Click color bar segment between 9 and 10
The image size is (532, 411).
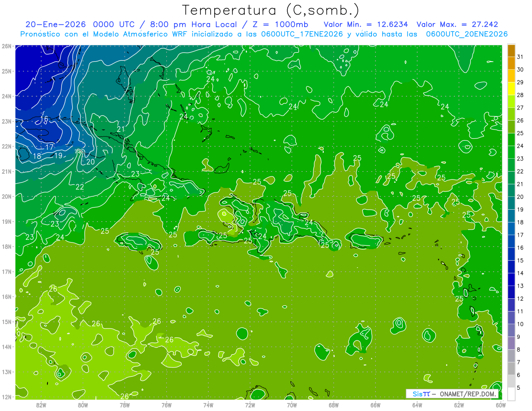pos(511,330)
